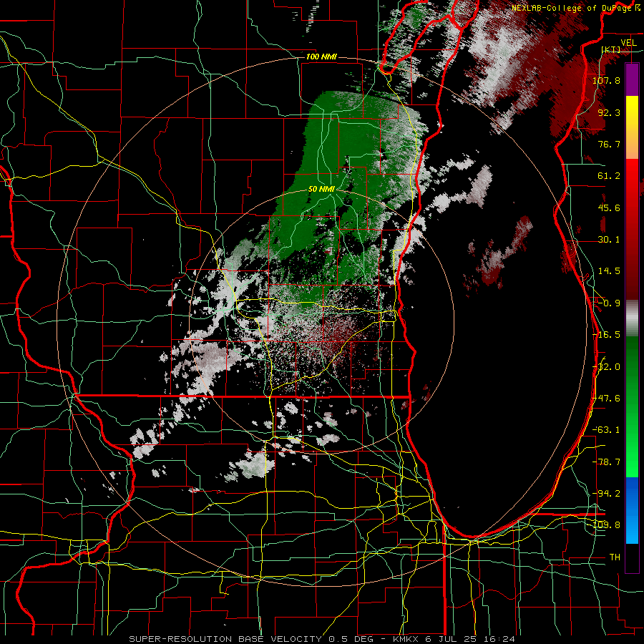The height and width of the screenshot is (644, 644).
Task: Click the gray near-zero color bar segment
Action: 632,318
